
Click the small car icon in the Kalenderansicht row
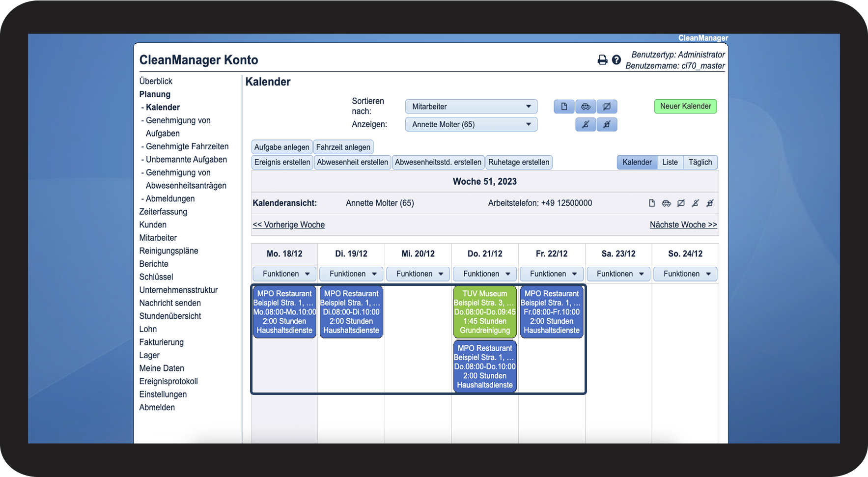coord(666,203)
